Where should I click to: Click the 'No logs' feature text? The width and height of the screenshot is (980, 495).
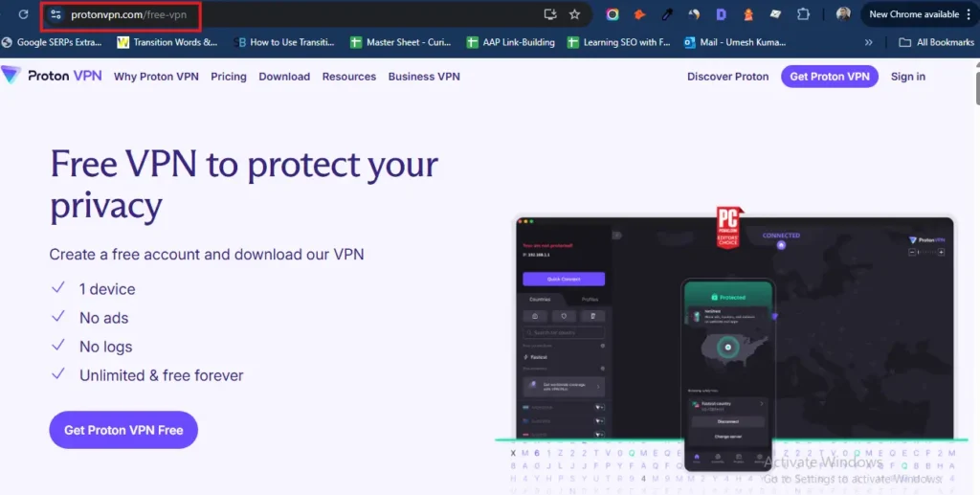pos(105,347)
